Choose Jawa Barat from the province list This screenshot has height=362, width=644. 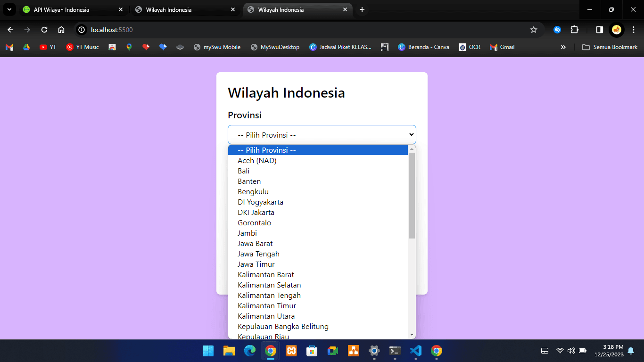coord(255,244)
